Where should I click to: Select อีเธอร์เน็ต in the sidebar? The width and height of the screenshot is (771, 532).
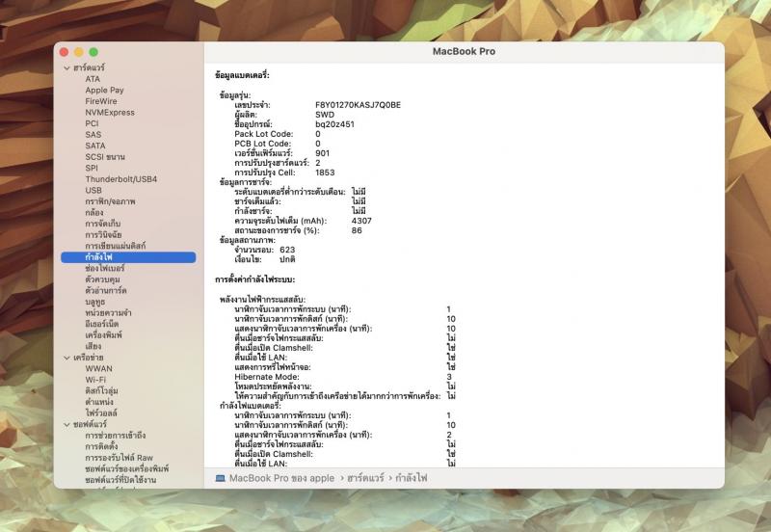tap(102, 324)
